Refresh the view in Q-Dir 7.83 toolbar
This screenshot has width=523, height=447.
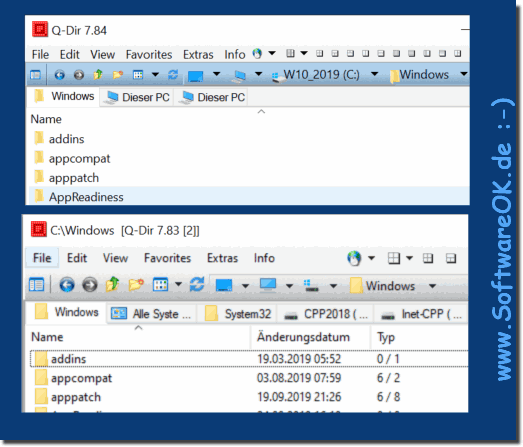[197, 285]
